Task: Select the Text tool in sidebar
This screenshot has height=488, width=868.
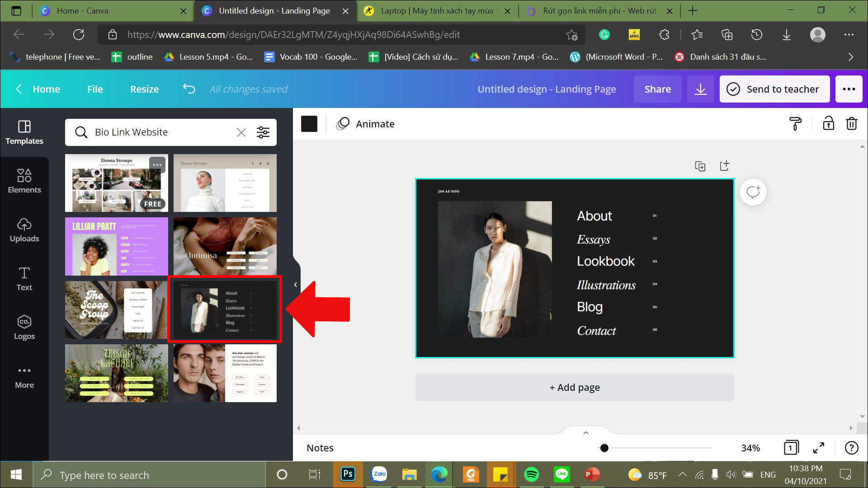Action: point(24,278)
